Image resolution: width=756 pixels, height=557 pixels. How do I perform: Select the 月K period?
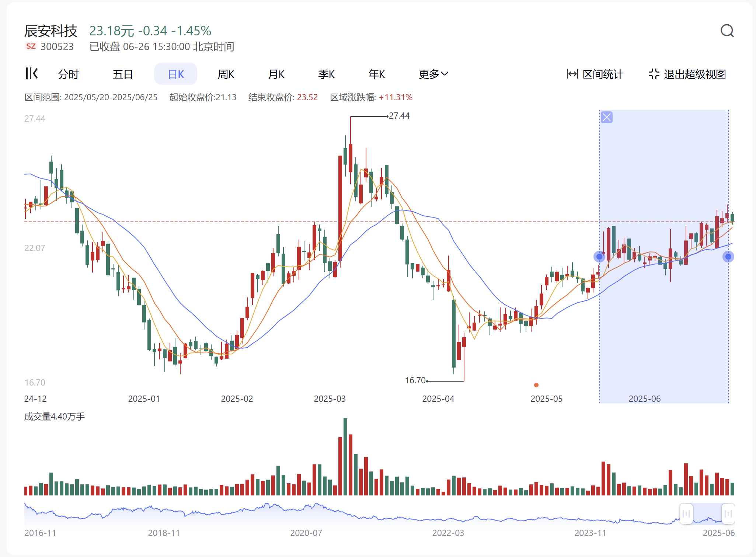coord(276,74)
